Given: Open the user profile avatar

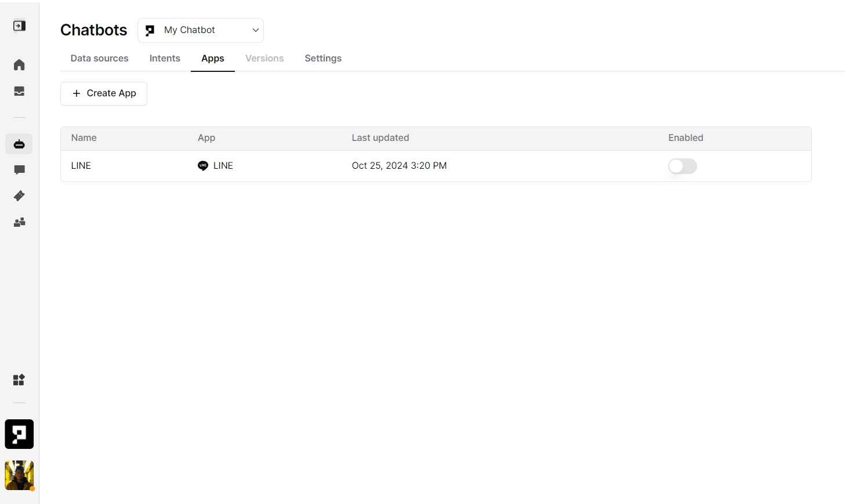Looking at the screenshot, I should tap(19, 476).
